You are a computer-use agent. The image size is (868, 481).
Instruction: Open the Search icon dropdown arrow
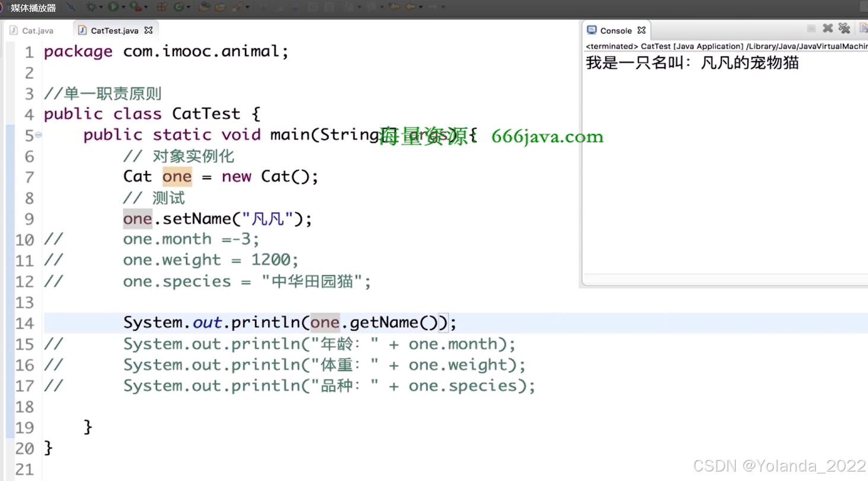(247, 7)
